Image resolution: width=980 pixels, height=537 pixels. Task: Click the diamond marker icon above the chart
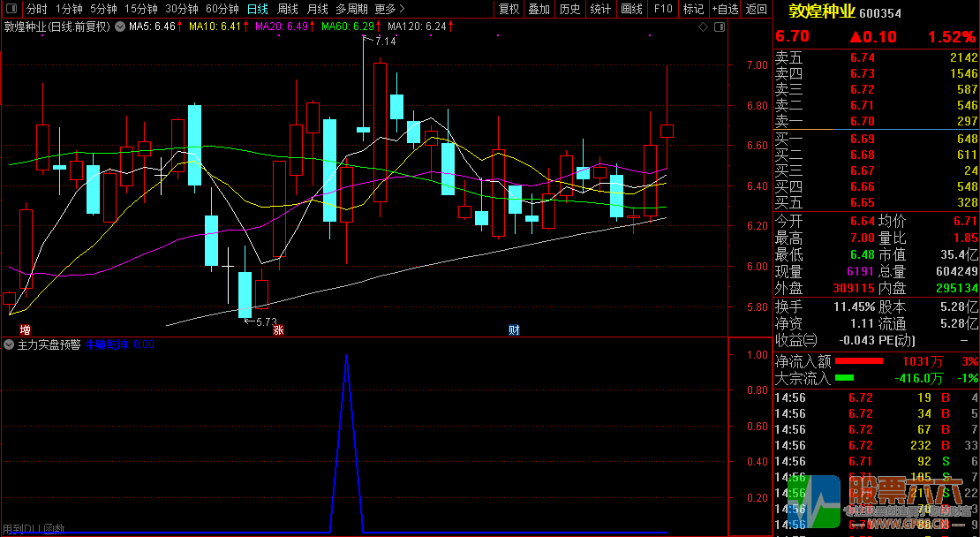pyautogui.click(x=703, y=27)
